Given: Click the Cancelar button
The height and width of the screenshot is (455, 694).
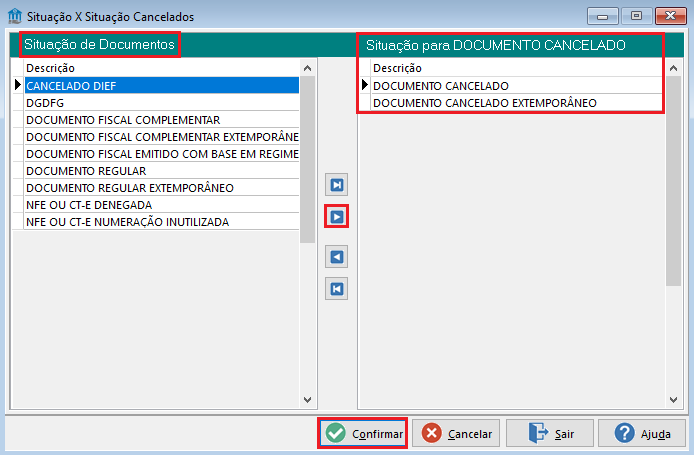Looking at the screenshot, I should coord(456,433).
